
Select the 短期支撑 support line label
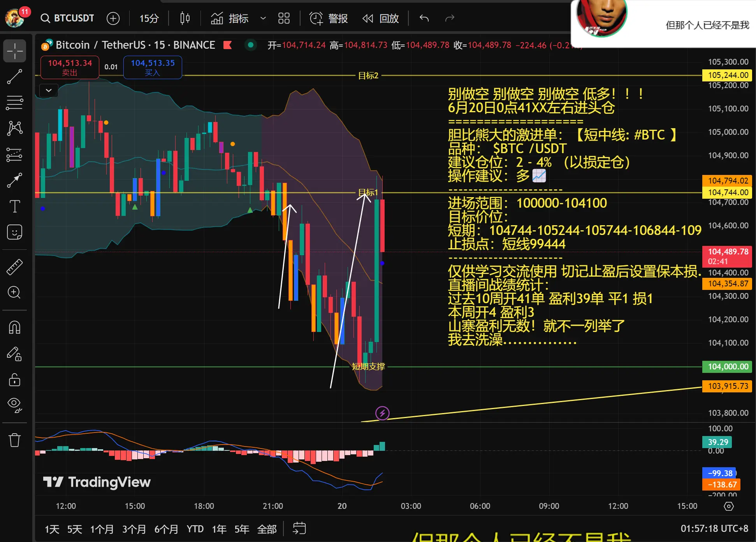(368, 367)
